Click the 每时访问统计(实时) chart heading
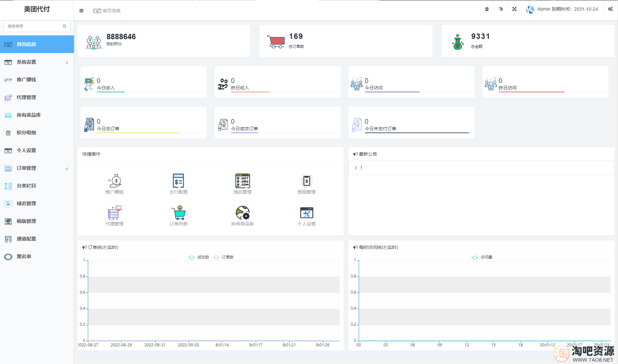The height and width of the screenshot is (364, 618). [x=379, y=248]
